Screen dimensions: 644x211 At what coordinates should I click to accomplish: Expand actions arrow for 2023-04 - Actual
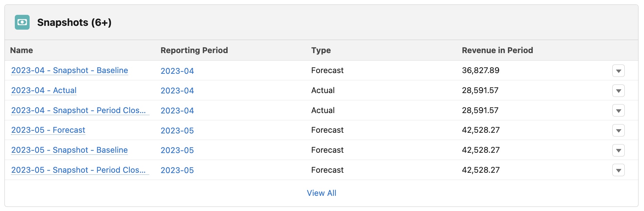(619, 91)
